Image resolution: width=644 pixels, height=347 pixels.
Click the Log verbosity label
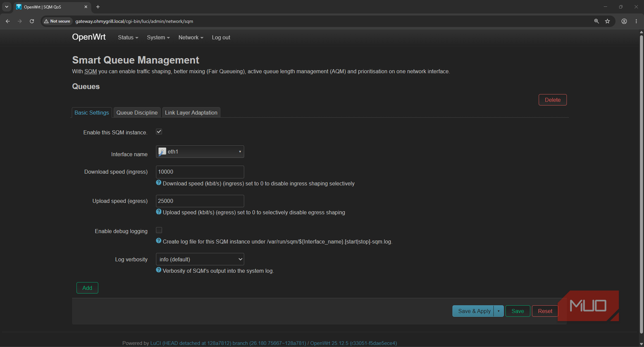pos(131,259)
